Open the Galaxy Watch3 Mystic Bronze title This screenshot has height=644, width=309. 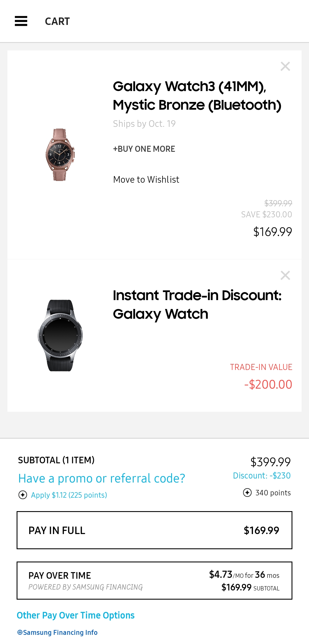pyautogui.click(x=197, y=96)
